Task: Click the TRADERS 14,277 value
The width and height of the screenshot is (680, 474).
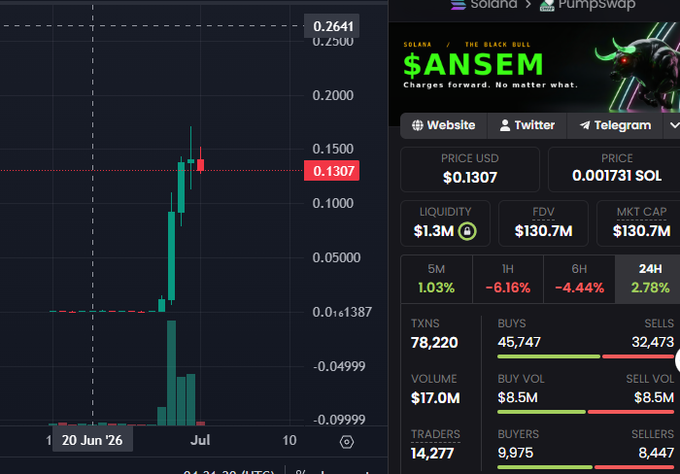Action: tap(432, 453)
